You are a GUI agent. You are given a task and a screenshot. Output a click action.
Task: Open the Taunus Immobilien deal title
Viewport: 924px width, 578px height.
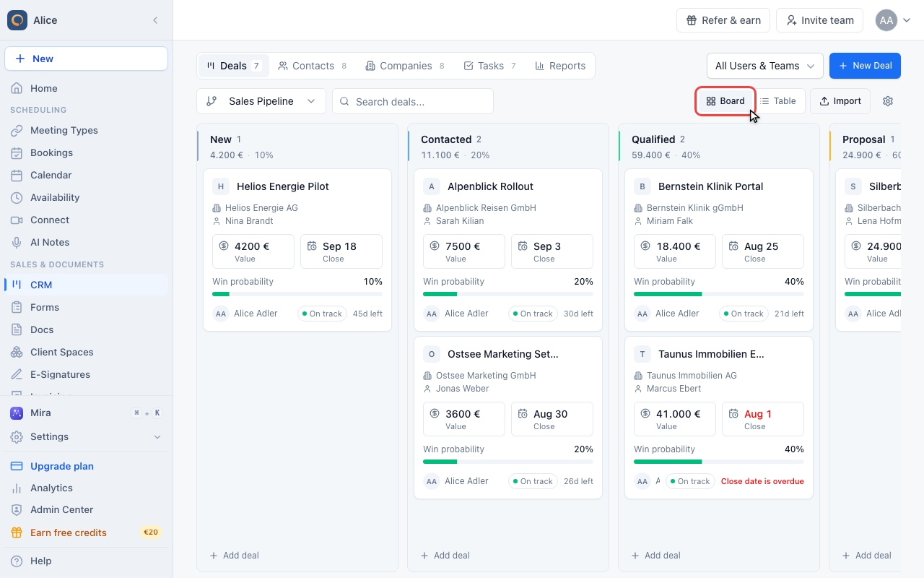[x=711, y=354]
